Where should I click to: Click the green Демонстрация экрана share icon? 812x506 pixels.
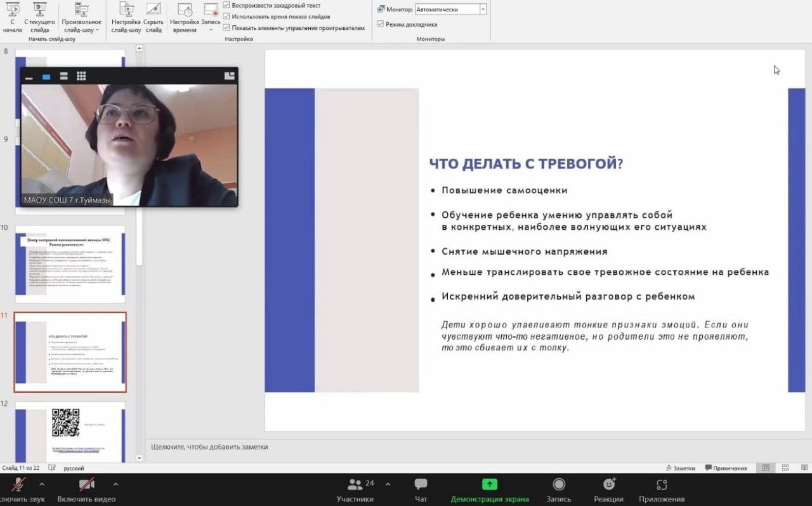point(489,484)
